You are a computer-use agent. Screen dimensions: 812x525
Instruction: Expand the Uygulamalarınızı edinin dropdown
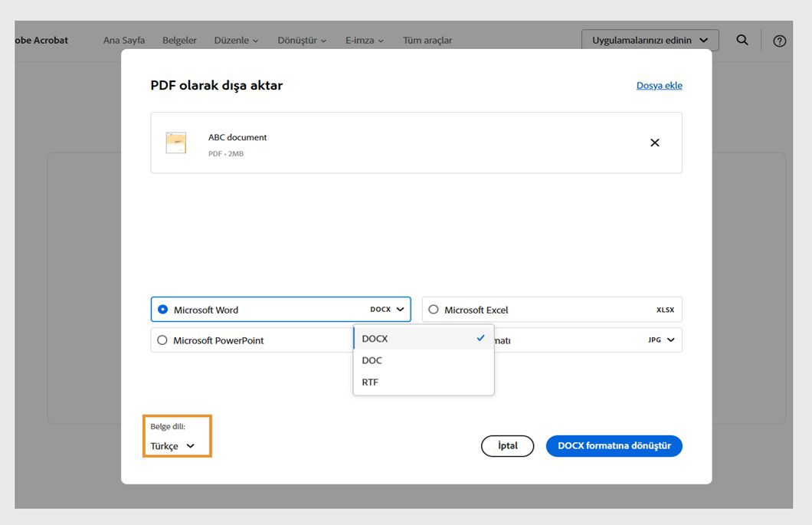[x=650, y=41]
